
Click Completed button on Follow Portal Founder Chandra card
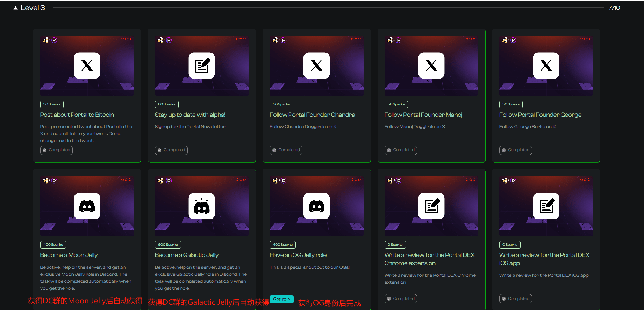click(286, 150)
